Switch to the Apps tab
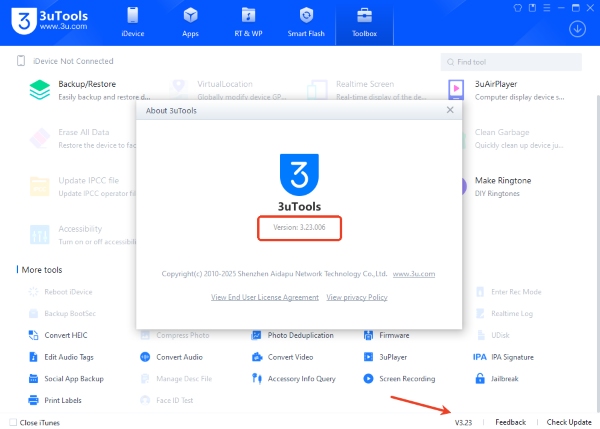This screenshot has height=429, width=600. pos(190,22)
